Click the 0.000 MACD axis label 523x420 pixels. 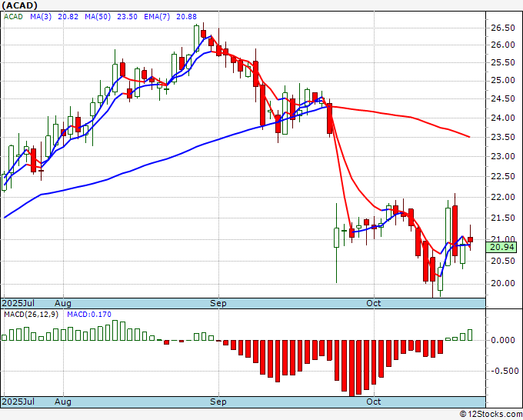point(503,340)
